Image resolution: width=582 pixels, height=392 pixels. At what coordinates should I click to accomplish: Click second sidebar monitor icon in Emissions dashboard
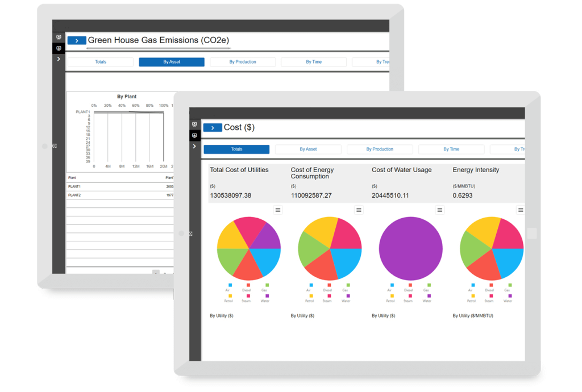point(59,48)
